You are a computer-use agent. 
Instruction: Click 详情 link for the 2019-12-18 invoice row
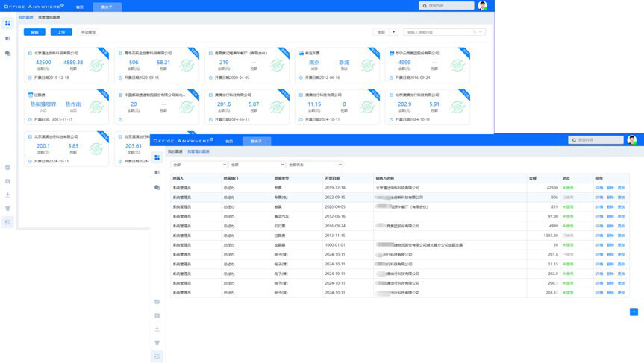pos(599,188)
